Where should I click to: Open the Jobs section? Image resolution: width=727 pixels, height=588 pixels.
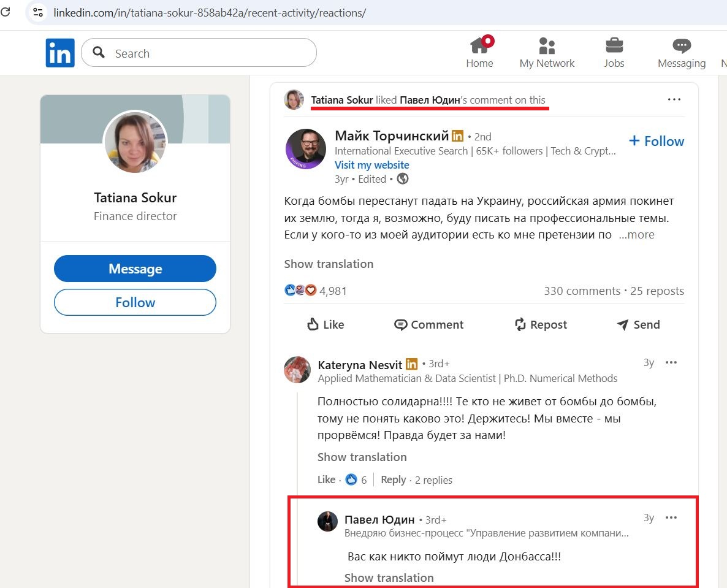tap(614, 52)
